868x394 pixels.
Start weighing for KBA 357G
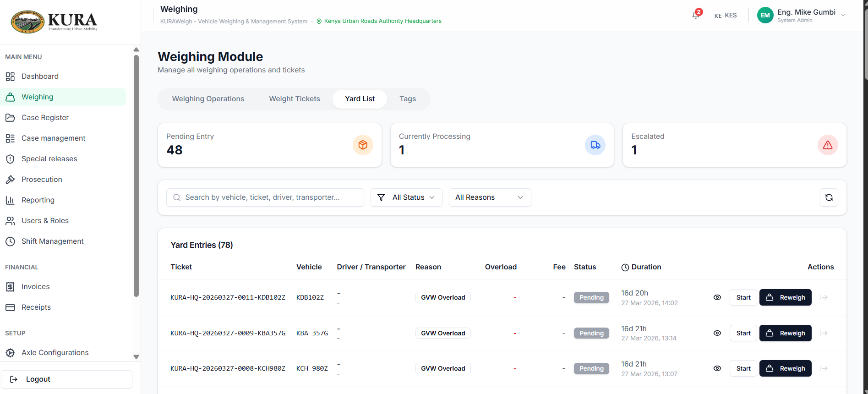pyautogui.click(x=743, y=333)
